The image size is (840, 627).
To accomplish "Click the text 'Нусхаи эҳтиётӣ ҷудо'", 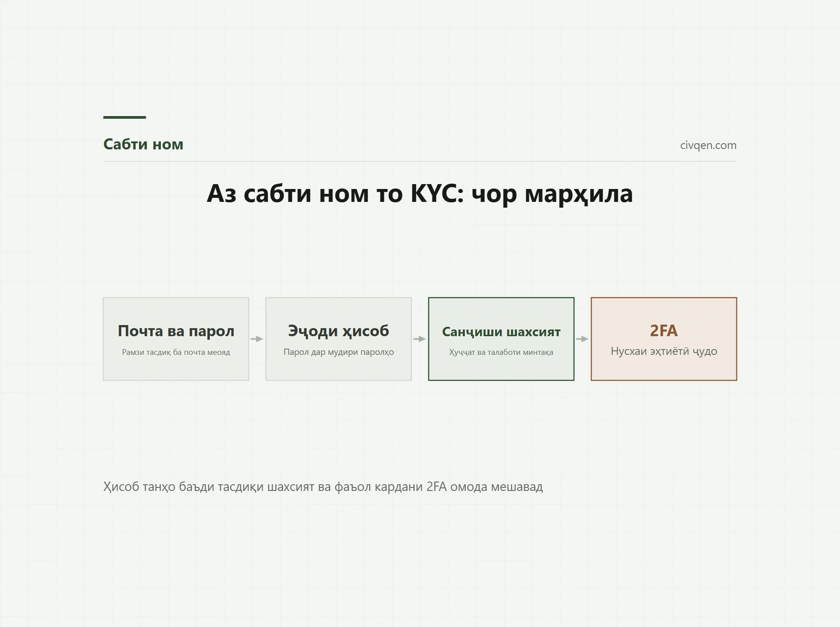I will click(664, 351).
